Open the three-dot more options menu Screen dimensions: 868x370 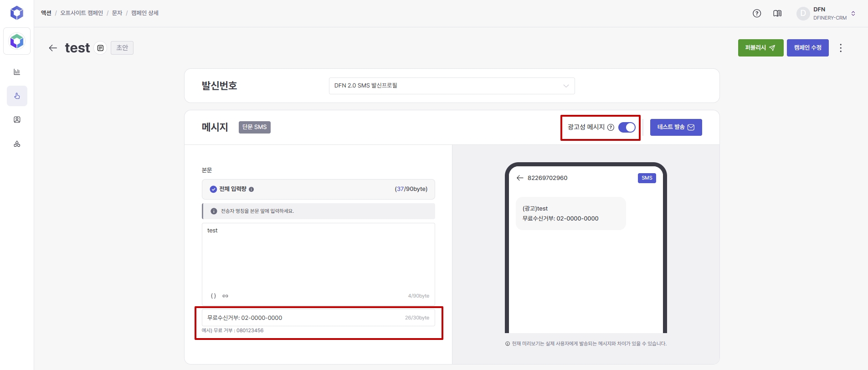[841, 48]
